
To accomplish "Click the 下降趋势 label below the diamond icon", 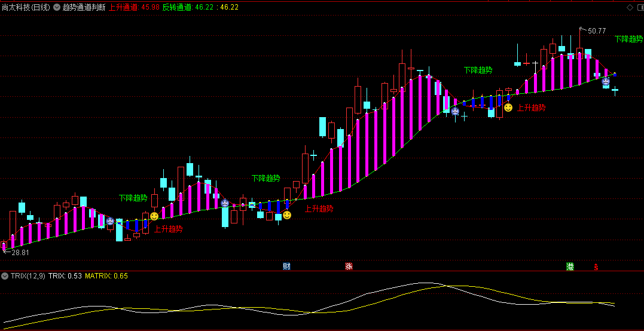I will pos(629,39).
